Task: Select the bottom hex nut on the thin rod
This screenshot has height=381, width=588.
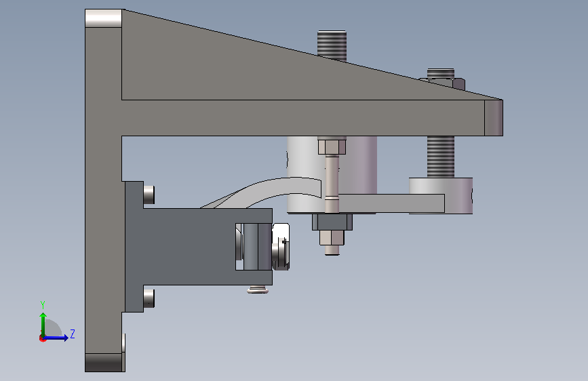Action: 332,238
